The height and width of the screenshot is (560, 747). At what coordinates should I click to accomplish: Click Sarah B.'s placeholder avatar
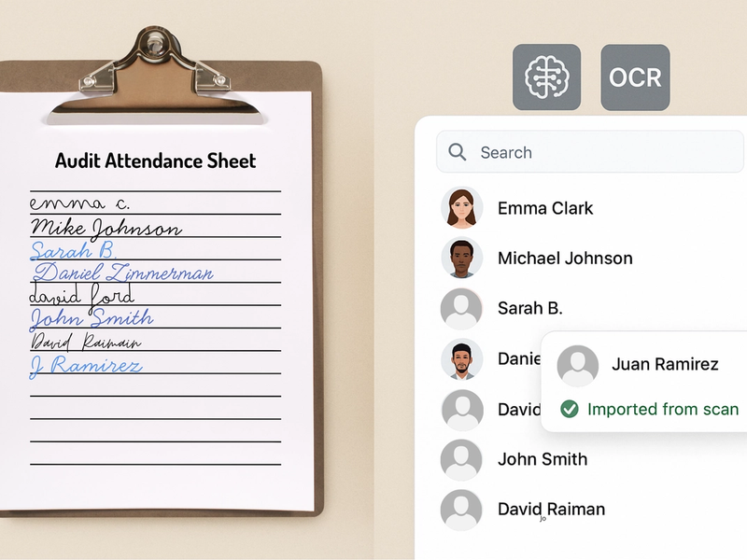(x=460, y=308)
